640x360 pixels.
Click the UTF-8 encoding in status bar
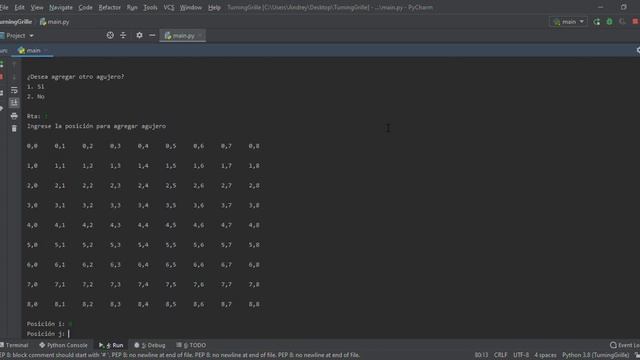(x=521, y=355)
